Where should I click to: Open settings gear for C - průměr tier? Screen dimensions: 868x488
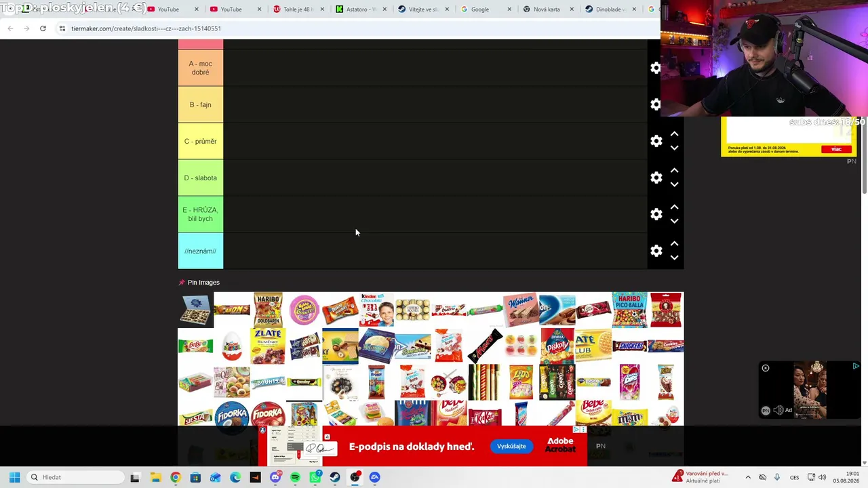click(x=656, y=141)
